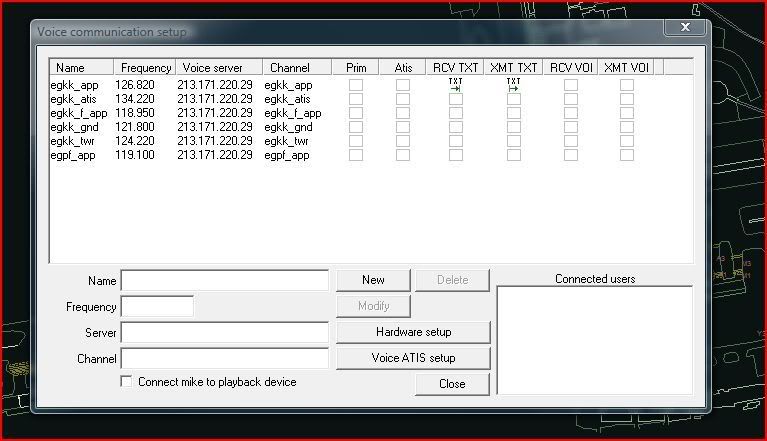767x441 pixels.
Task: Enable Prim checkbox for egkk_app
Action: (x=355, y=85)
